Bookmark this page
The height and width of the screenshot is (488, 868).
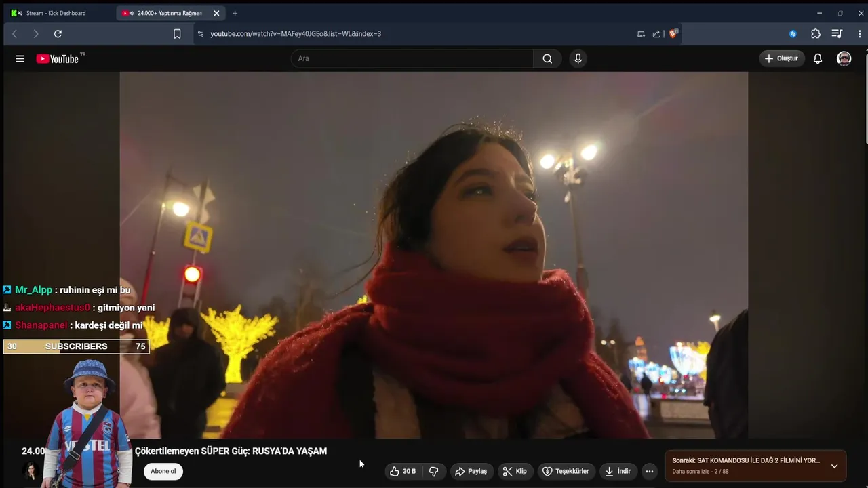[x=177, y=34]
